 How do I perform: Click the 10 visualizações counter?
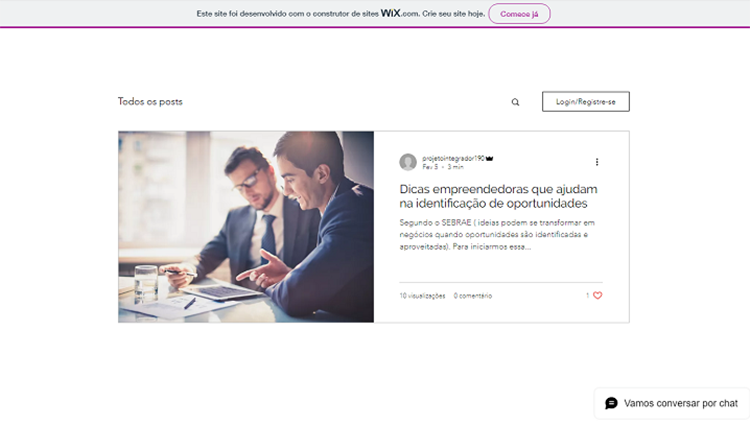422,296
